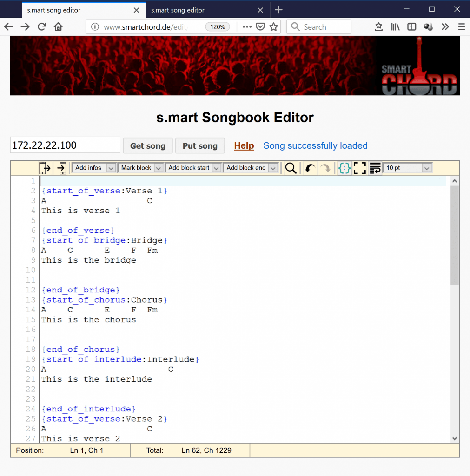Expand the Add block start dropdown
470x476 pixels.
point(193,168)
